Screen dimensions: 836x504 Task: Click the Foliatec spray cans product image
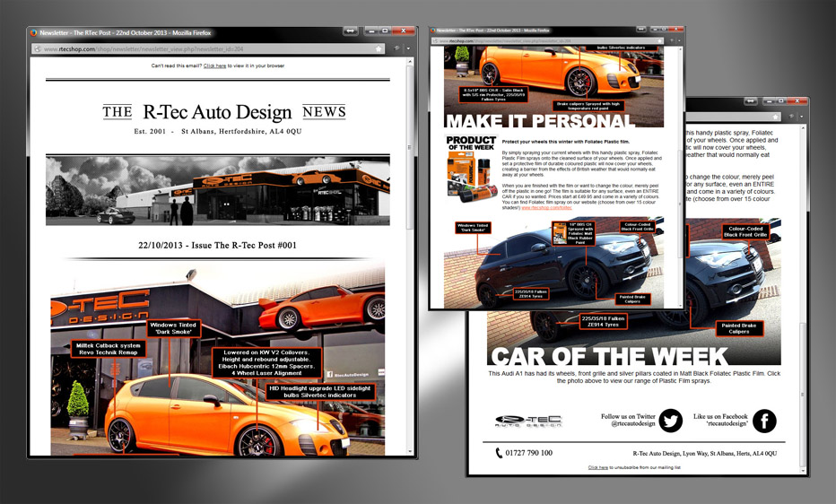click(472, 177)
